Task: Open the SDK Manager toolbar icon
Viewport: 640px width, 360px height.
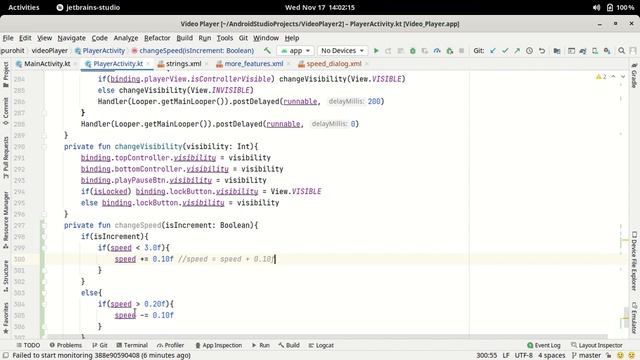Action: click(x=607, y=51)
